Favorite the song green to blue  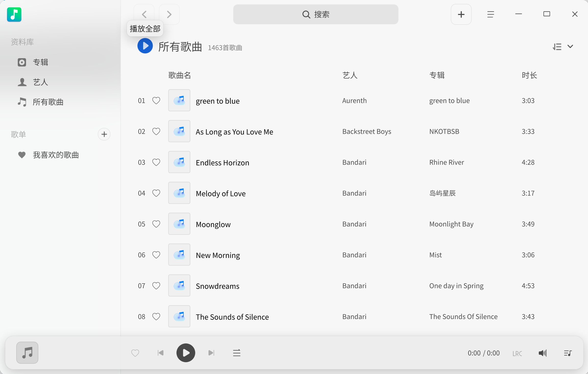coord(156,100)
